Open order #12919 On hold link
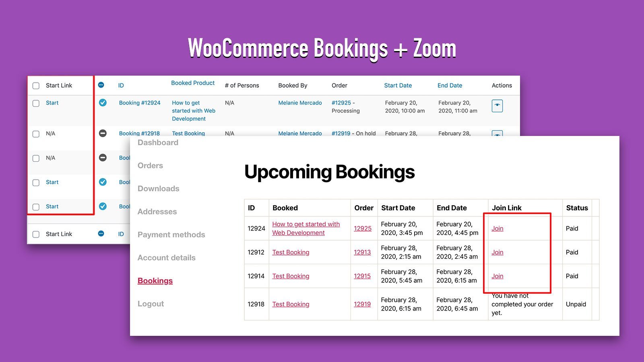 tap(341, 133)
